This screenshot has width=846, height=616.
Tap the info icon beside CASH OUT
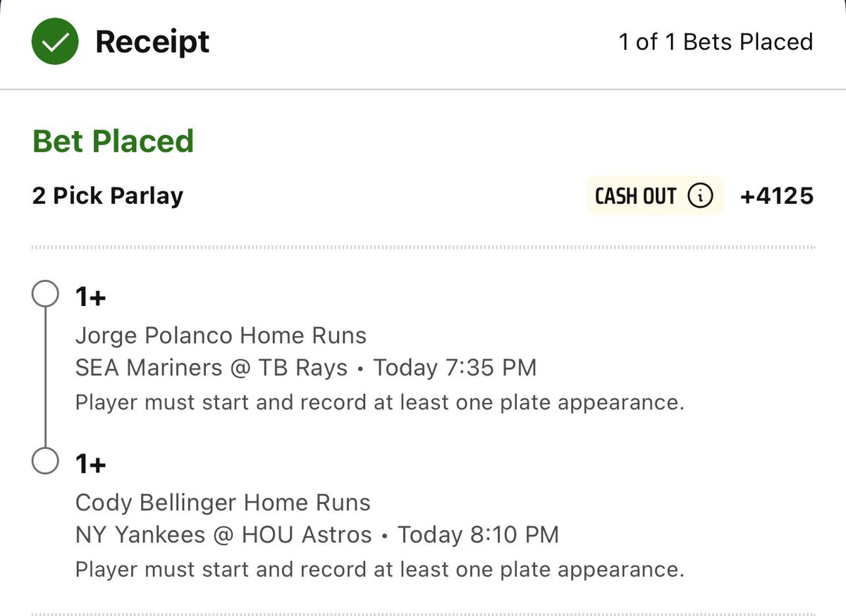(699, 196)
